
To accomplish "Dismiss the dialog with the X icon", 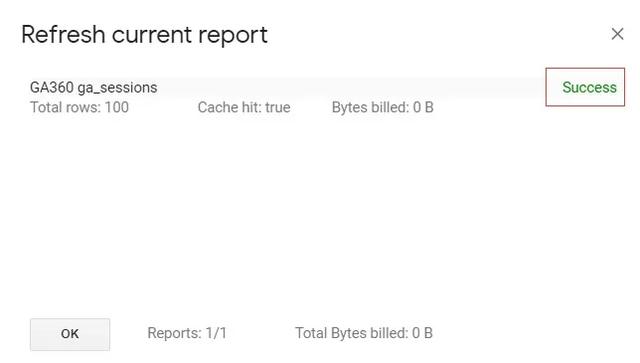I will point(617,34).
